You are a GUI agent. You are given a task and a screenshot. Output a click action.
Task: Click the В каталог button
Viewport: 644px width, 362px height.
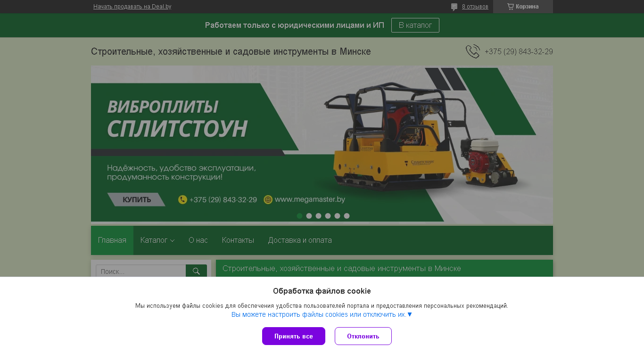[x=415, y=25]
